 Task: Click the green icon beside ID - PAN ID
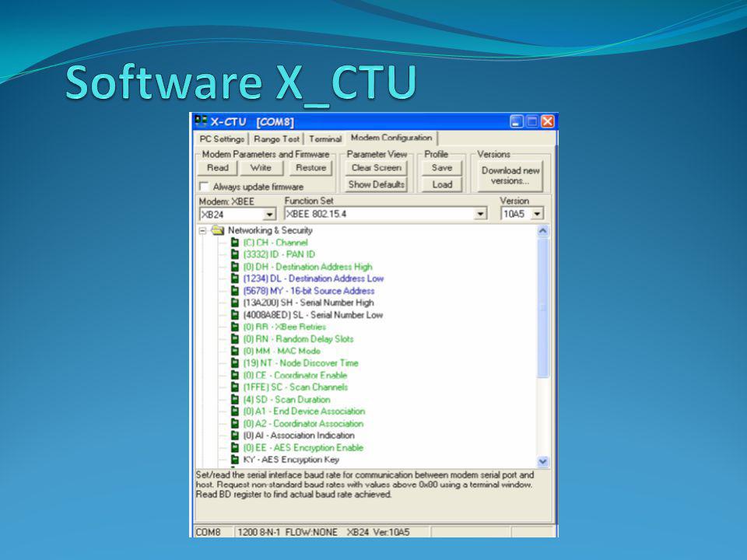point(234,254)
